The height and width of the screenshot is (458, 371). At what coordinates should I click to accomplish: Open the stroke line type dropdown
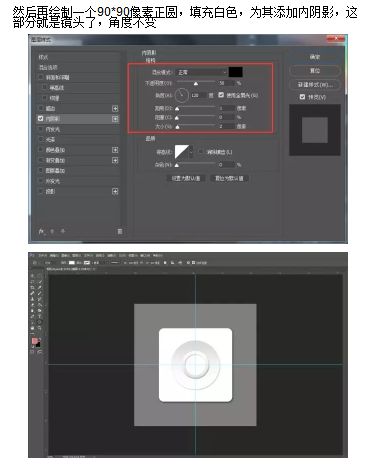(115, 263)
